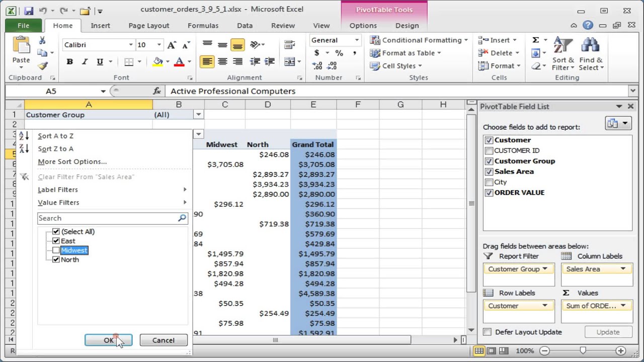Click Update button in Field List
The height and width of the screenshot is (362, 644).
point(608,332)
